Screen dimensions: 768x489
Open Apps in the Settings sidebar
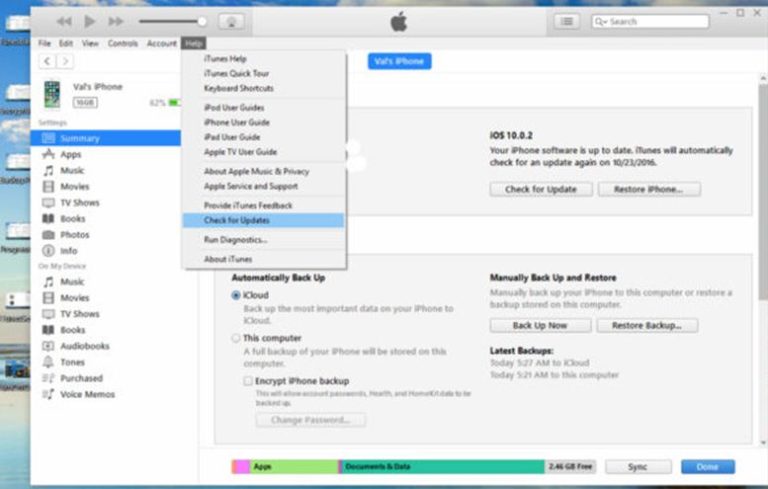point(70,154)
